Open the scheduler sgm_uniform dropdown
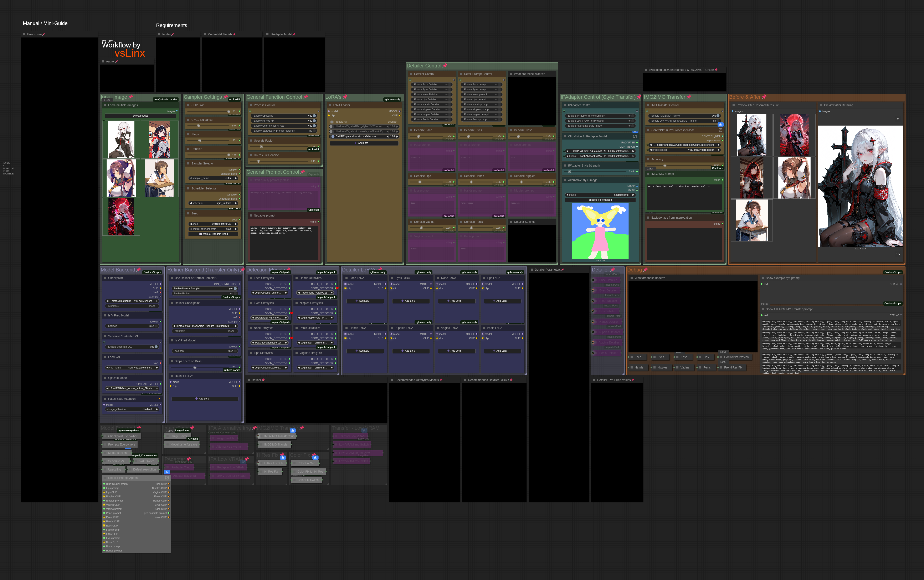Screen dimensions: 924x580 coord(214,203)
